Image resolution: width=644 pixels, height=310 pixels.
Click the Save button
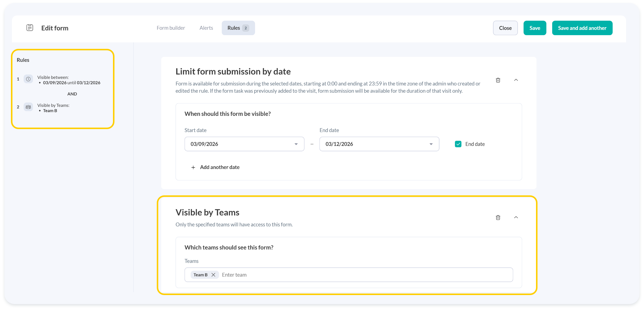[535, 28]
